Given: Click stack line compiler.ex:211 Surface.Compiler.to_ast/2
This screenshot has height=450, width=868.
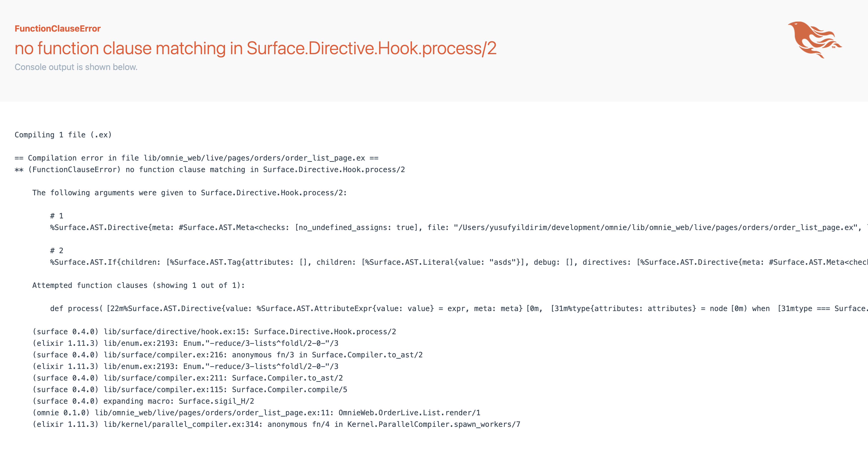Looking at the screenshot, I should [188, 378].
